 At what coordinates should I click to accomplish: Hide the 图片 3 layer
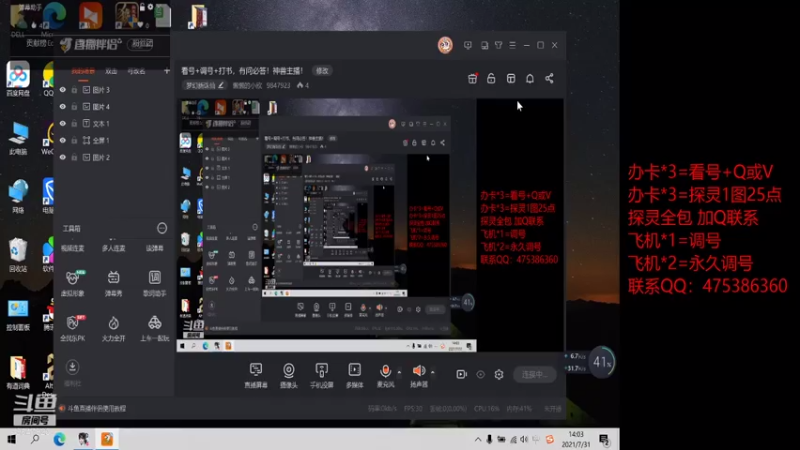coord(63,90)
